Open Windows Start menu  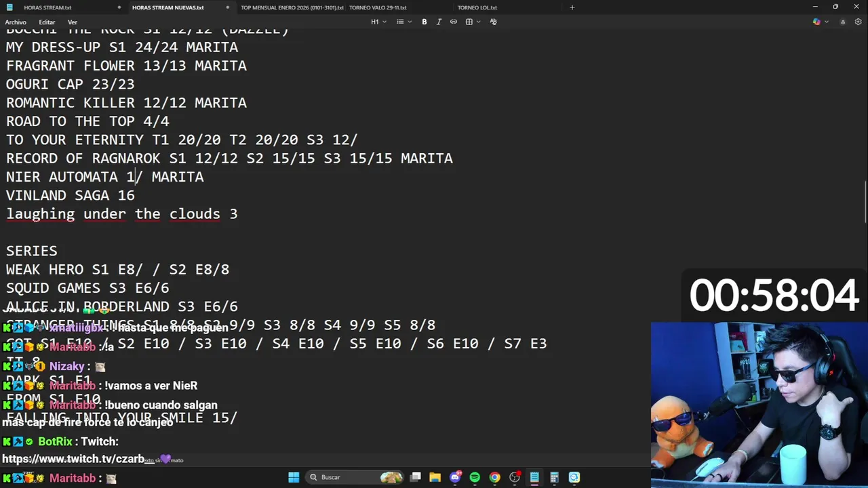[294, 477]
